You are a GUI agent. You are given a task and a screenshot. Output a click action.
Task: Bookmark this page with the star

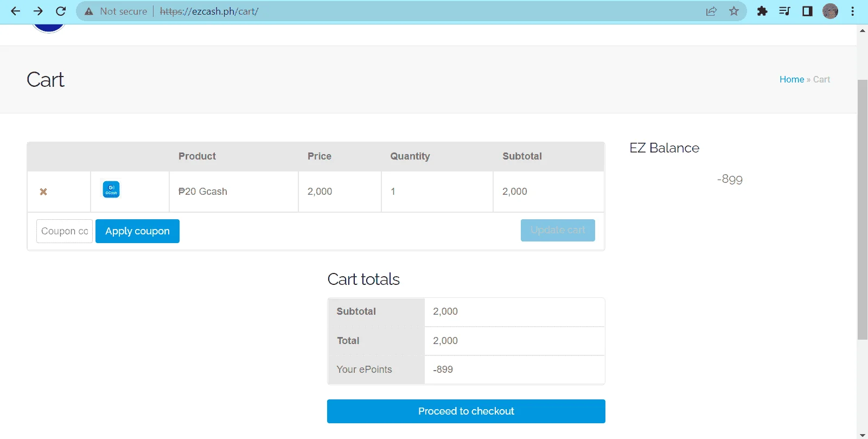[734, 11]
